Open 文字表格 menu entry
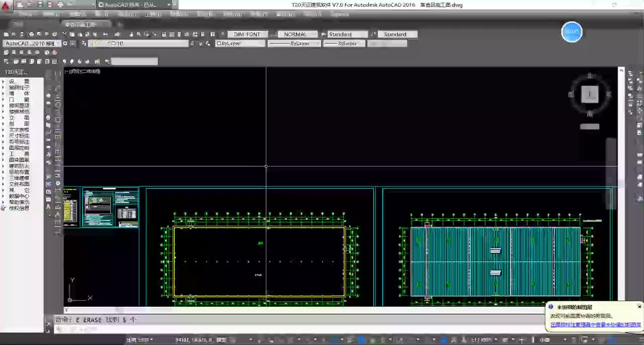This screenshot has width=644, height=345. [19, 130]
